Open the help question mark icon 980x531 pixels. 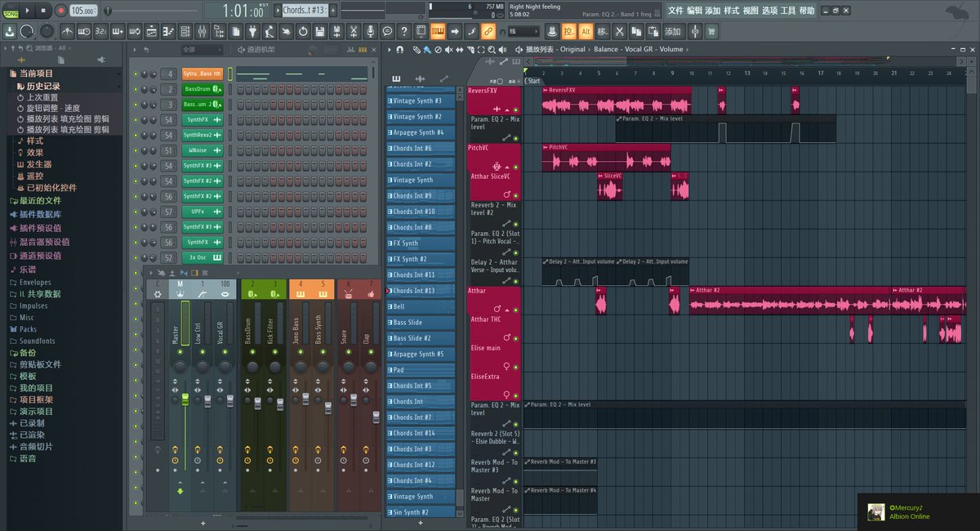coord(403,32)
